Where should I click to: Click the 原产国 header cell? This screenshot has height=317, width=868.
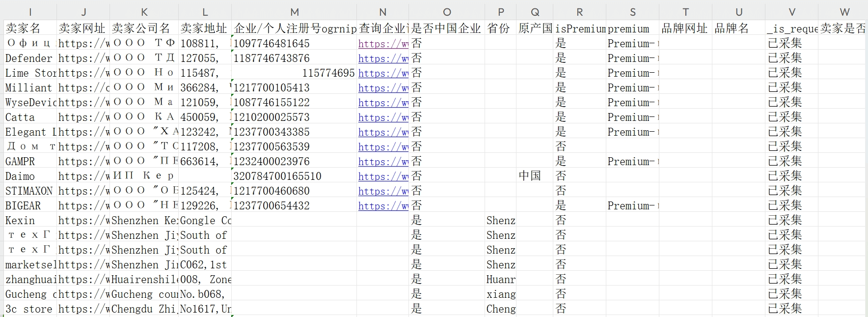[x=535, y=29]
